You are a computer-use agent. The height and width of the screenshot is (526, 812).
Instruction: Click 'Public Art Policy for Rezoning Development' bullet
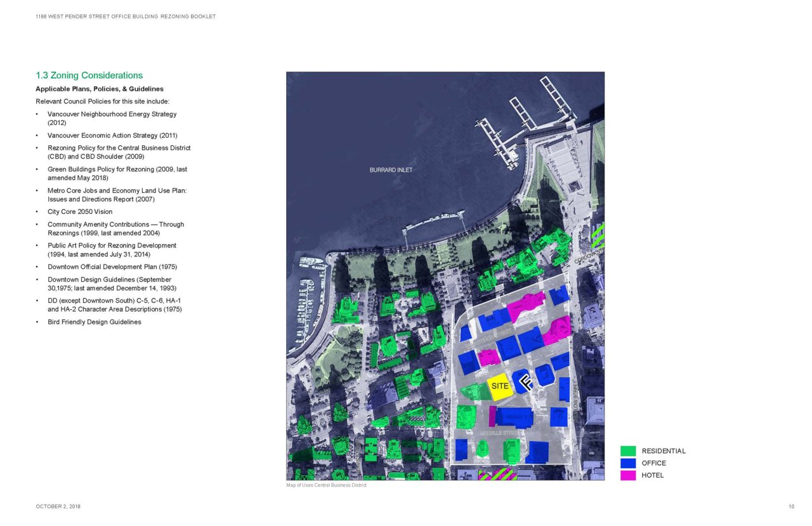point(112,250)
